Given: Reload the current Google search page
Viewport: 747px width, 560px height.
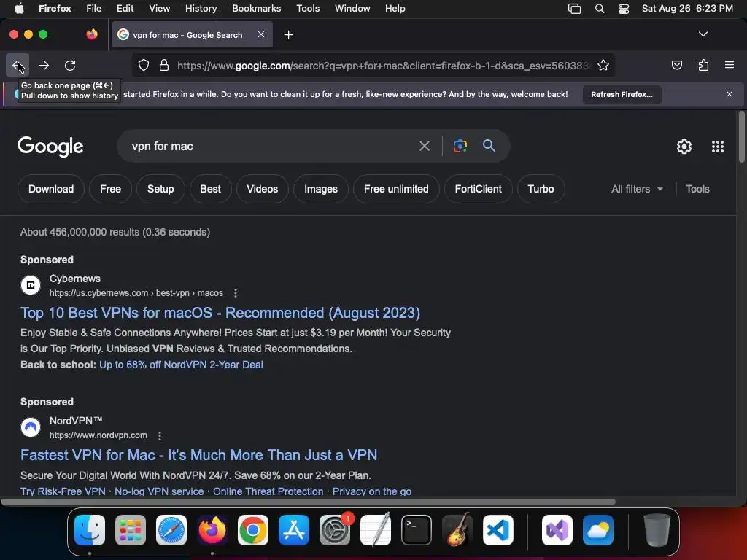Looking at the screenshot, I should click(x=70, y=65).
